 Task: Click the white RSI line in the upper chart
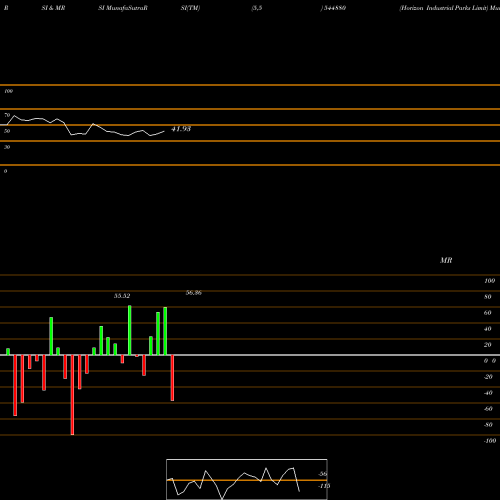83,127
